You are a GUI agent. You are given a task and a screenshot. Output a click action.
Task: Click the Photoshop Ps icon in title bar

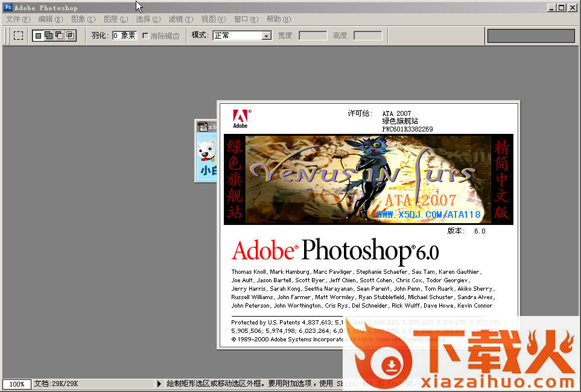[x=8, y=7]
